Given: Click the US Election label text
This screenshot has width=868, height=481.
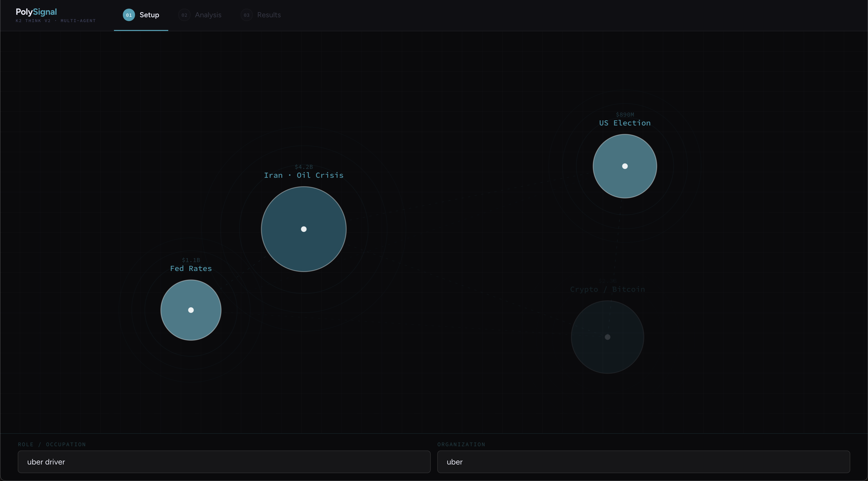Looking at the screenshot, I should (625, 123).
